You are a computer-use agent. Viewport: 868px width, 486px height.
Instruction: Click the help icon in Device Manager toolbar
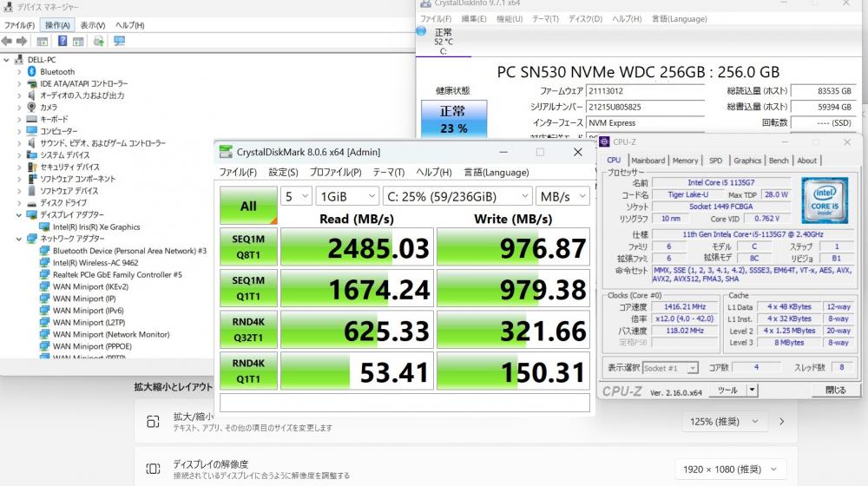pos(62,41)
